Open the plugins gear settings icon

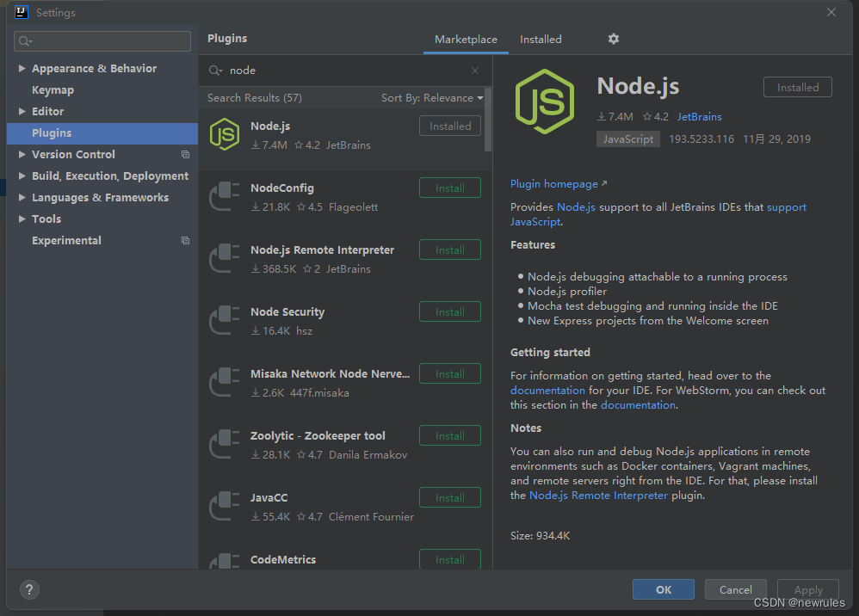[x=613, y=39]
